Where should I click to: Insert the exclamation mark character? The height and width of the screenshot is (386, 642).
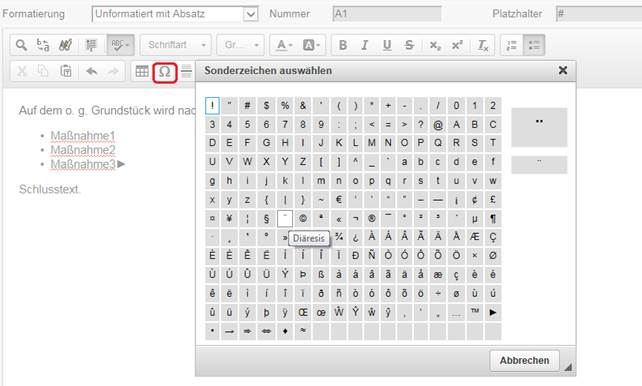click(x=212, y=106)
